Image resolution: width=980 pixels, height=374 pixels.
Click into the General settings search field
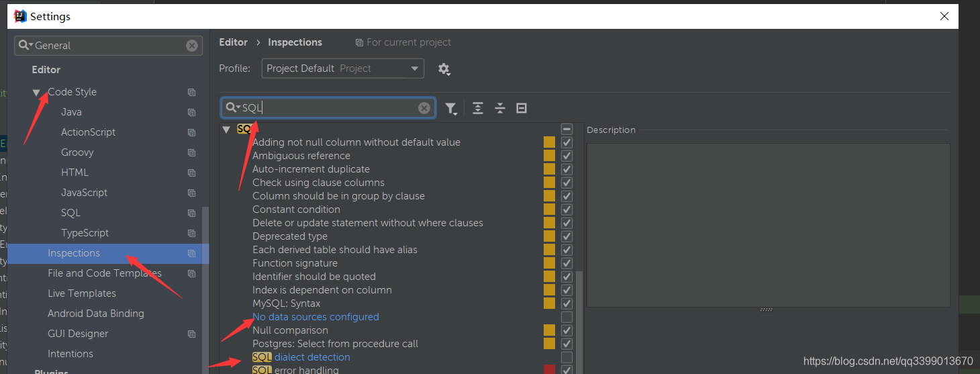(x=108, y=46)
